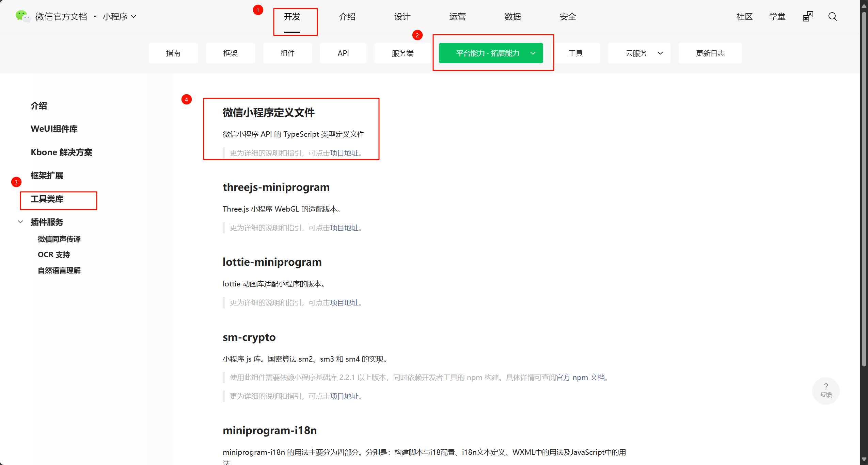868x465 pixels.
Task: Open Kbone 解决方案 in the sidebar
Action: click(x=61, y=152)
